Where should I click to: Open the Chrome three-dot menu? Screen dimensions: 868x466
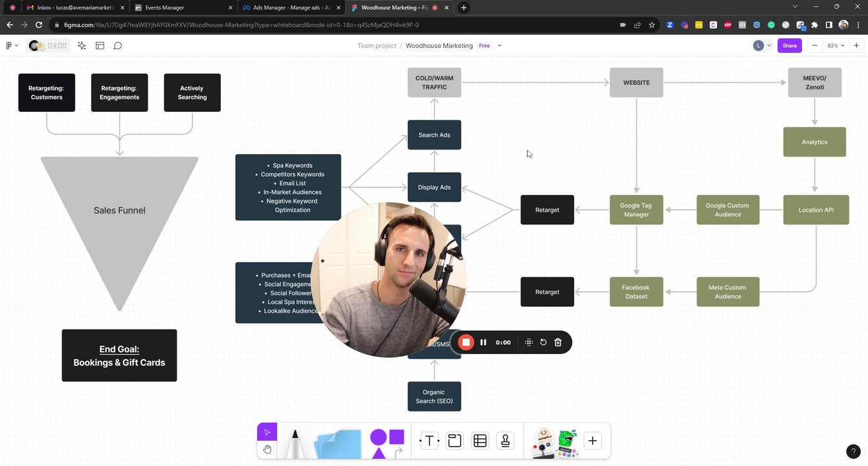[858, 25]
